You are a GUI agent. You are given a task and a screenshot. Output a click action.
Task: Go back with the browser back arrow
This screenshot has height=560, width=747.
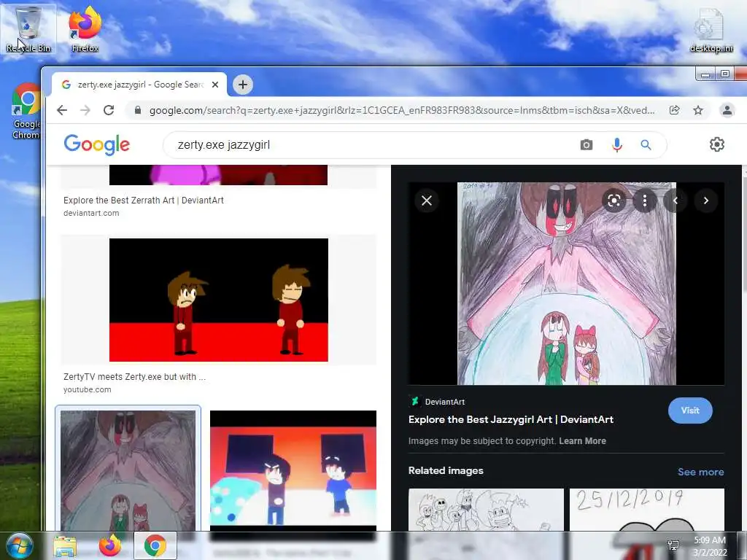(62, 111)
